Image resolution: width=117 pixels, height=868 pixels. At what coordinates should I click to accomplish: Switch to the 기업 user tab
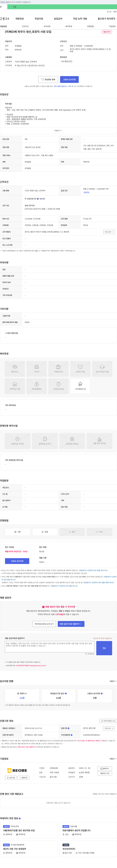(x=15, y=7)
